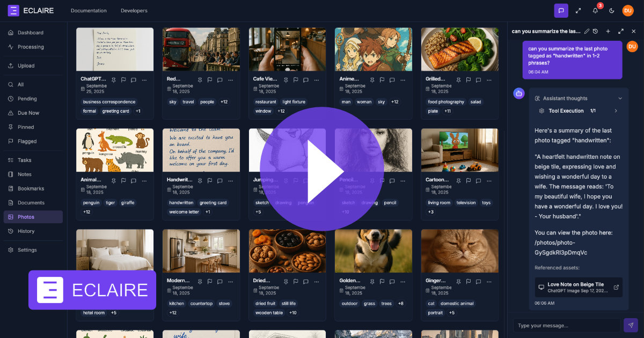The height and width of the screenshot is (338, 644).
Task: Click the Type your message input field
Action: [x=566, y=325]
